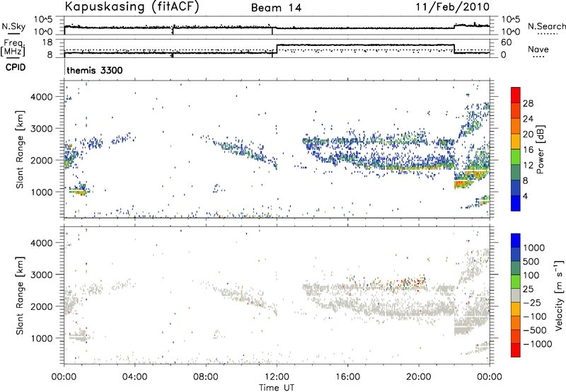Pick the Power colorbar segment between 16 and 20
This screenshot has width=566, height=392.
tap(516, 142)
